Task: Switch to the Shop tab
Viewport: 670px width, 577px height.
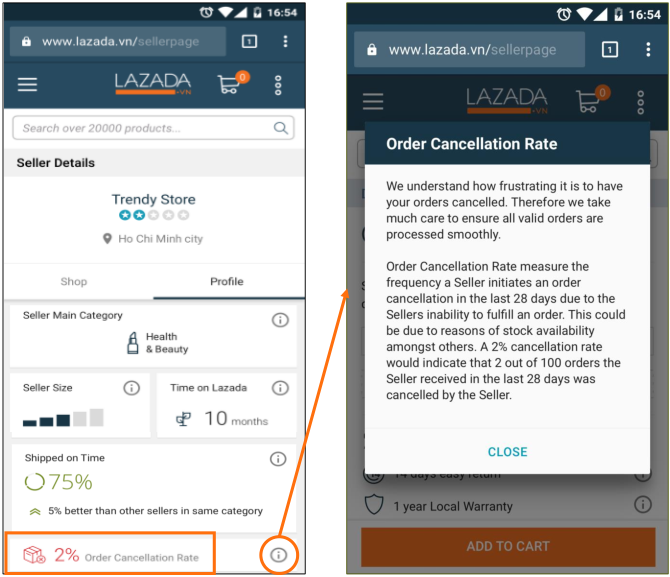Action: pos(73,281)
